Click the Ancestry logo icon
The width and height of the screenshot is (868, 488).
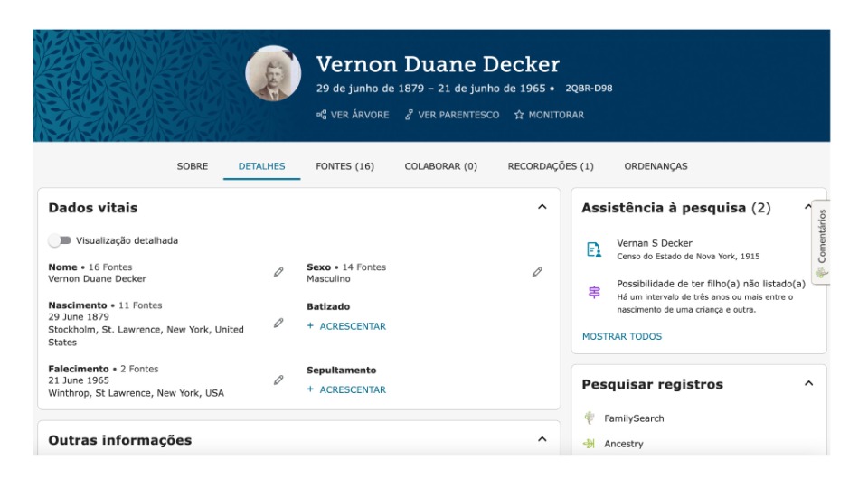point(589,443)
